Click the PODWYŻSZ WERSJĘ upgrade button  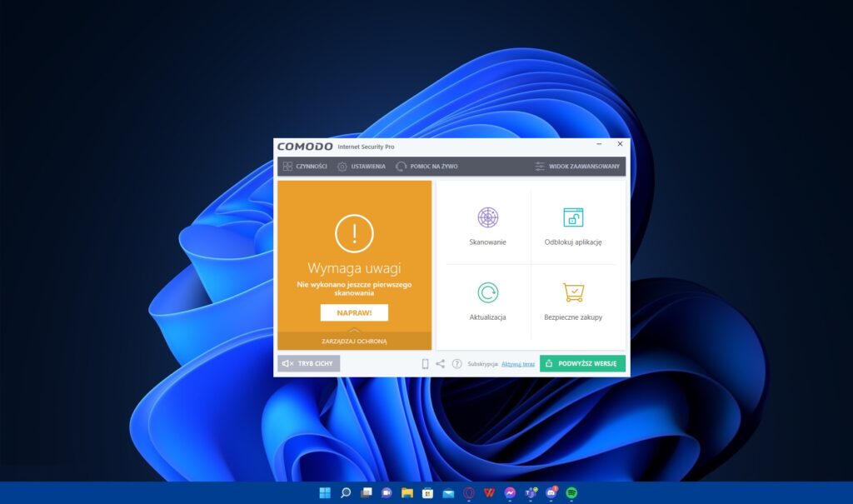(582, 363)
